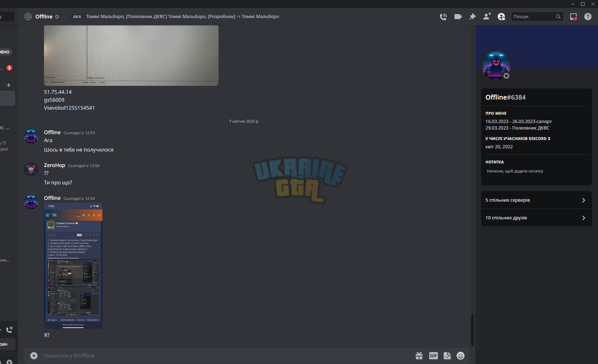Expand 10 спільних друзів row
Screen dimensions: 598x364
click(537, 218)
